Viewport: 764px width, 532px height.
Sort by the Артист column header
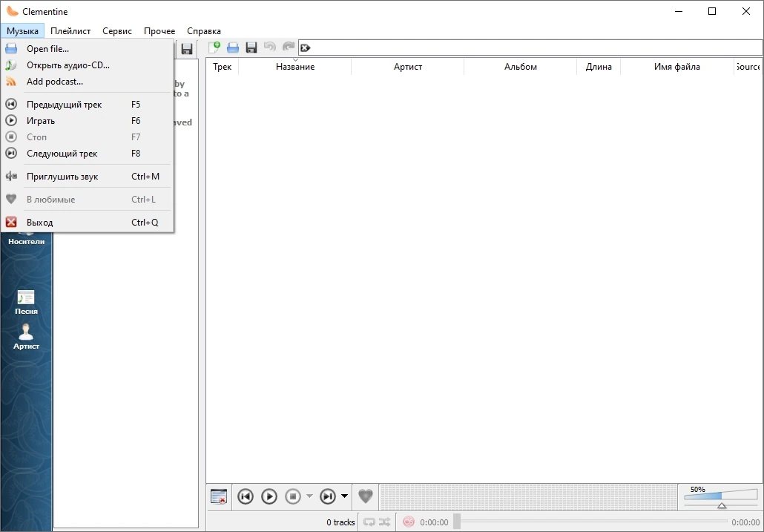click(x=408, y=67)
